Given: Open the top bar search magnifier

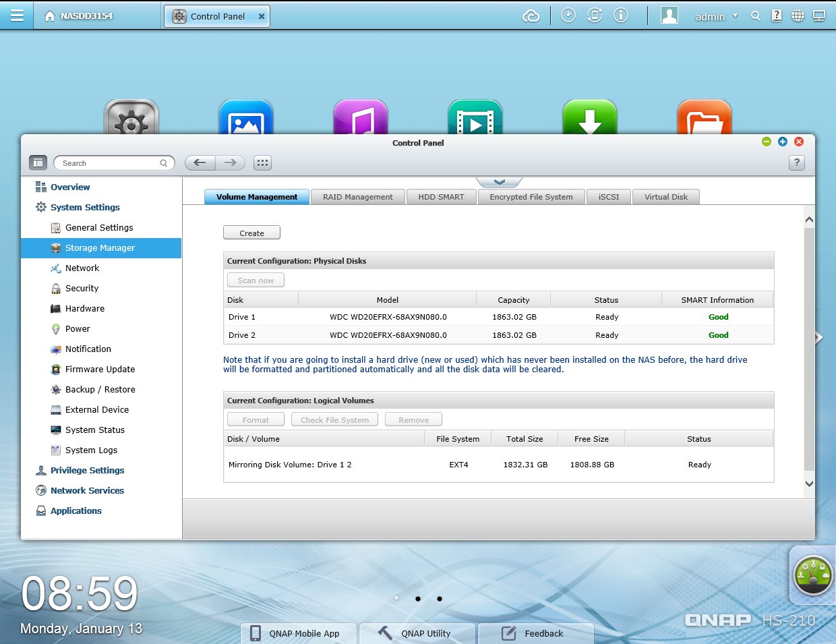Looking at the screenshot, I should 756,16.
